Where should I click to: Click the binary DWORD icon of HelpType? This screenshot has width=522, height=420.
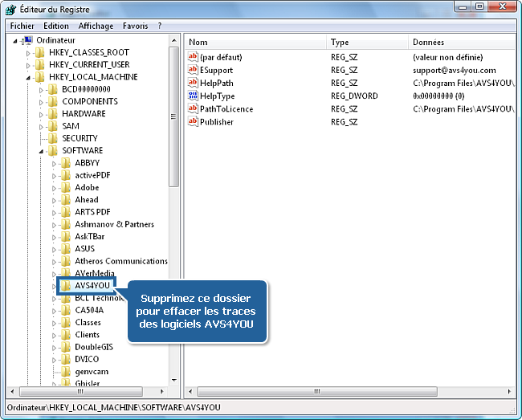[193, 96]
